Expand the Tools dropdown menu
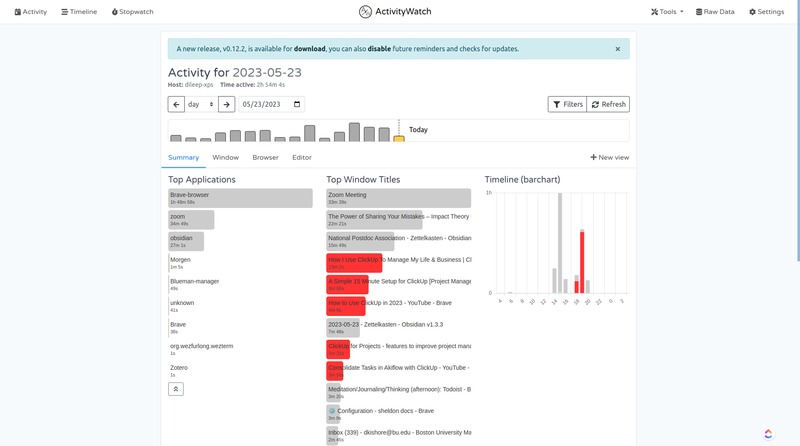 tap(667, 12)
